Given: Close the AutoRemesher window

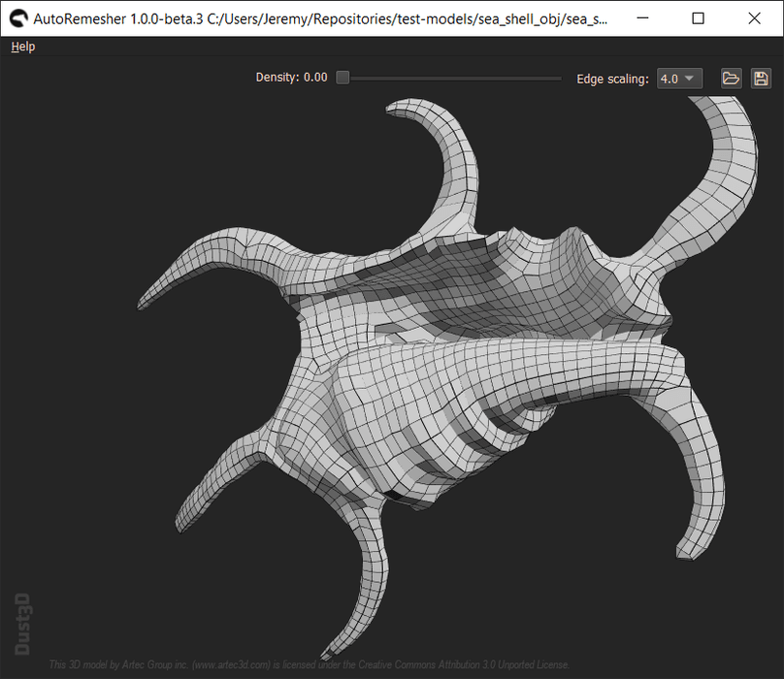Looking at the screenshot, I should [x=755, y=18].
